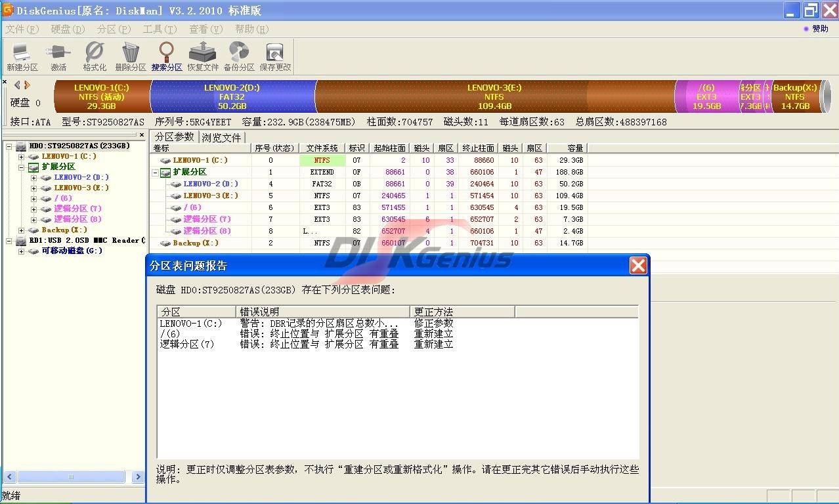839x504 pixels.
Task: Collapse the RD1:USB reader node
Action: [9, 241]
